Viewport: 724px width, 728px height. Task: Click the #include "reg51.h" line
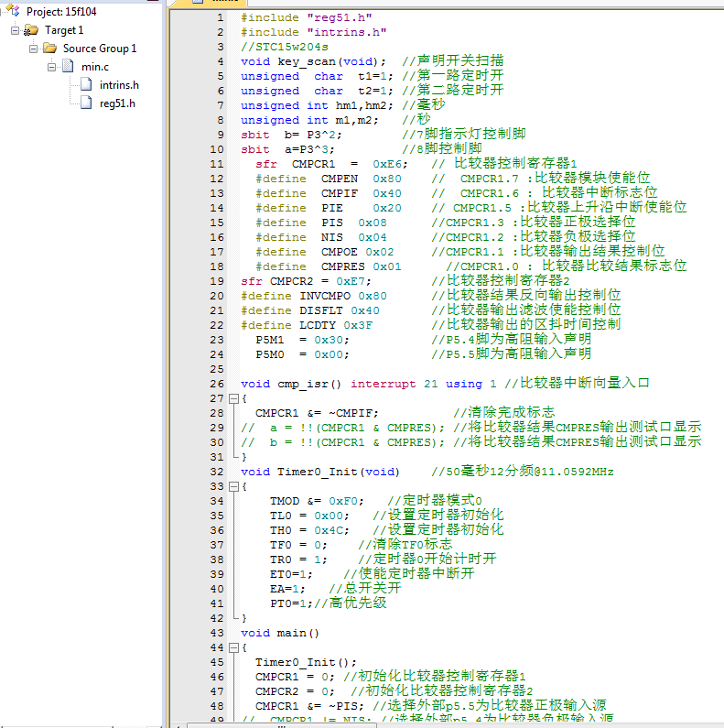pos(307,17)
